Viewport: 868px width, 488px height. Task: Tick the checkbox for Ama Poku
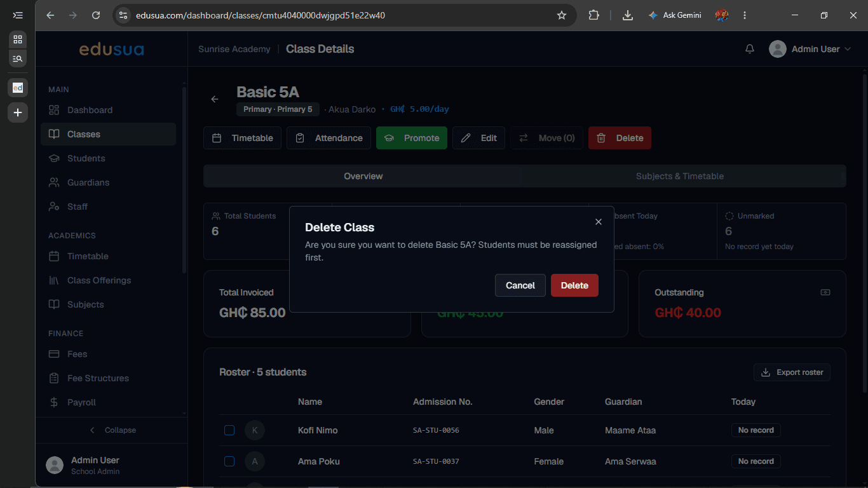click(229, 461)
